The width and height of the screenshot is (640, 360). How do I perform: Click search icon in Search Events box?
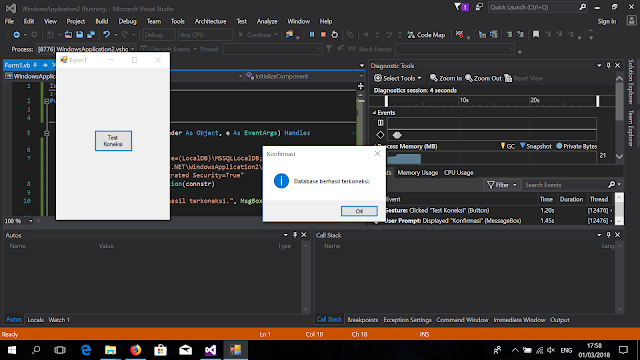(x=611, y=185)
